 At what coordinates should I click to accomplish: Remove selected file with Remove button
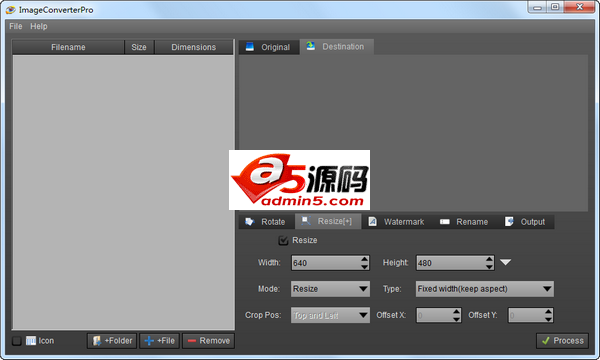point(209,340)
